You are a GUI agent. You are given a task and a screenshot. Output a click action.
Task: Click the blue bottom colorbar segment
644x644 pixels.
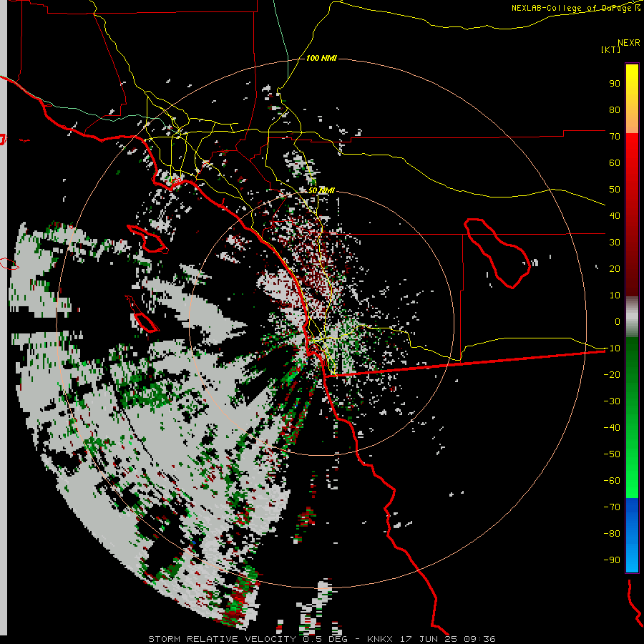pos(632,535)
